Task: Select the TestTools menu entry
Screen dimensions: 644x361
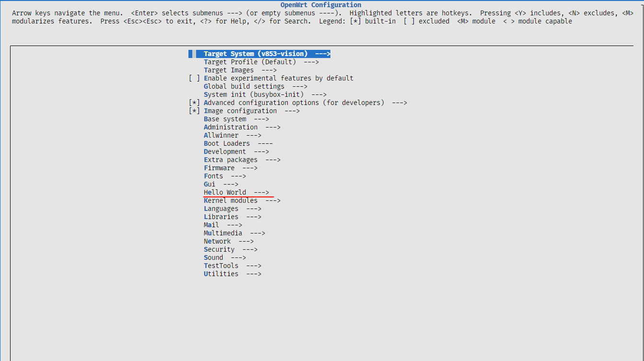Action: (221, 266)
